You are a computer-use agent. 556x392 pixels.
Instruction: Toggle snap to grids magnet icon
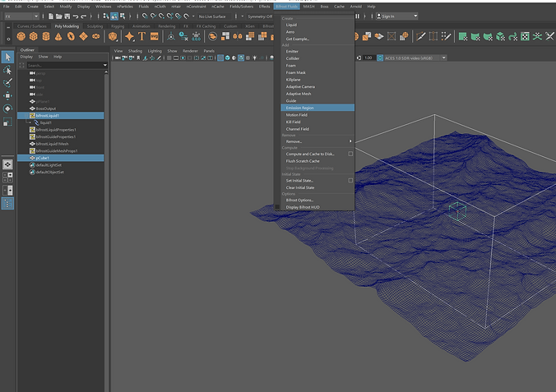coord(145,16)
